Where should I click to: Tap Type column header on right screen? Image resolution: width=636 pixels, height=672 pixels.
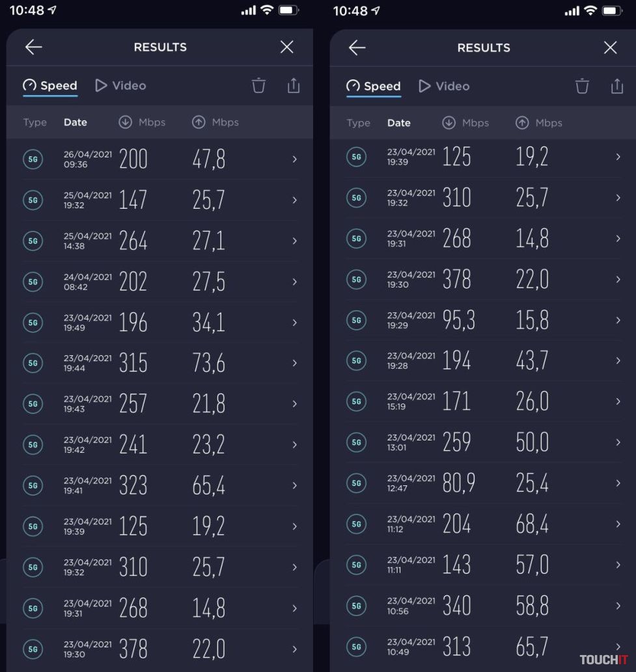(x=358, y=123)
